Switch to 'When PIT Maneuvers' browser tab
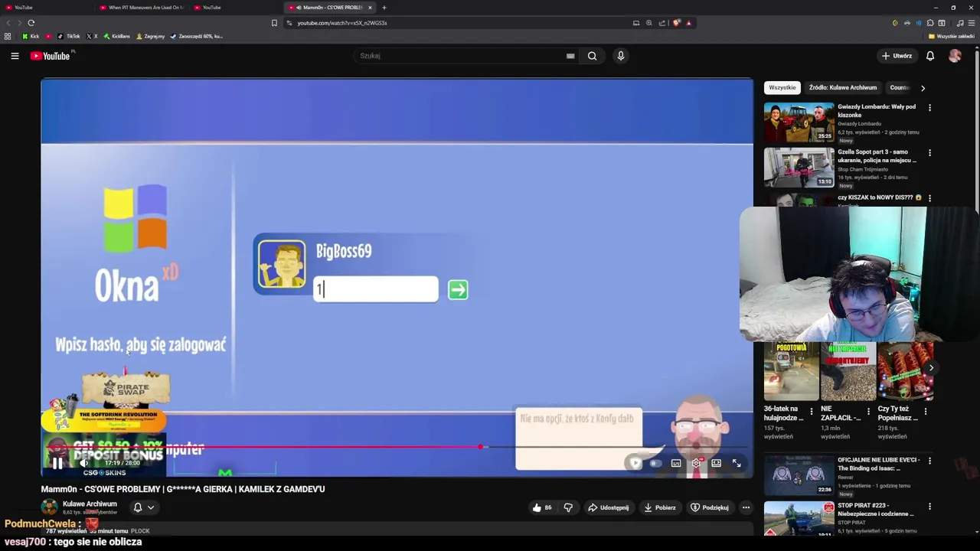The image size is (980, 551). pyautogui.click(x=142, y=8)
